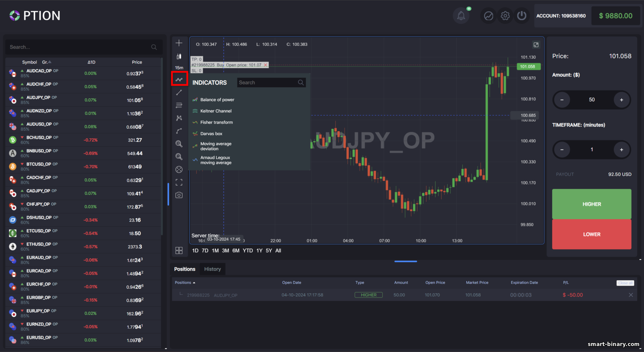Screen dimensions: 644x352
Task: Set chart range to All
Action: [278, 251]
